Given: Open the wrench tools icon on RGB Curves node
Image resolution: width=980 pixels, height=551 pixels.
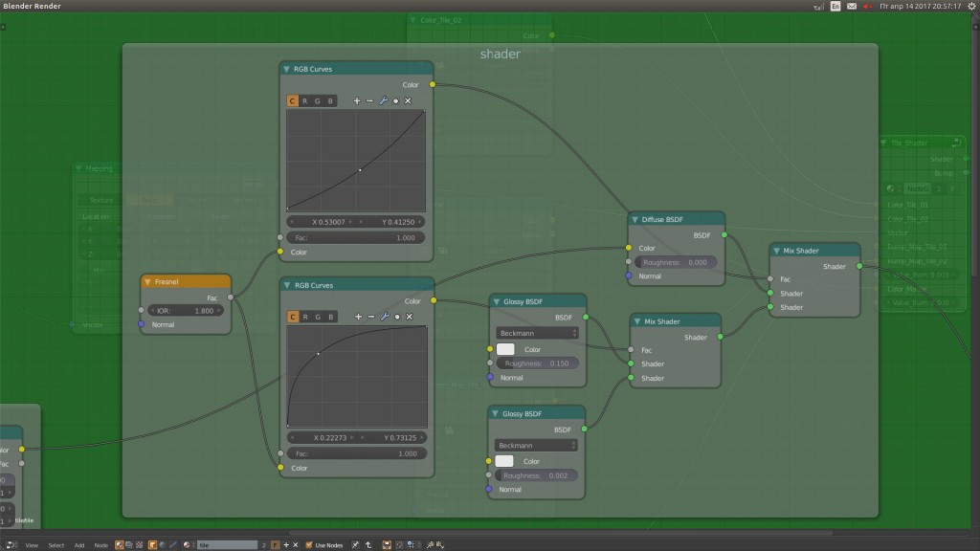Looking at the screenshot, I should click(384, 100).
